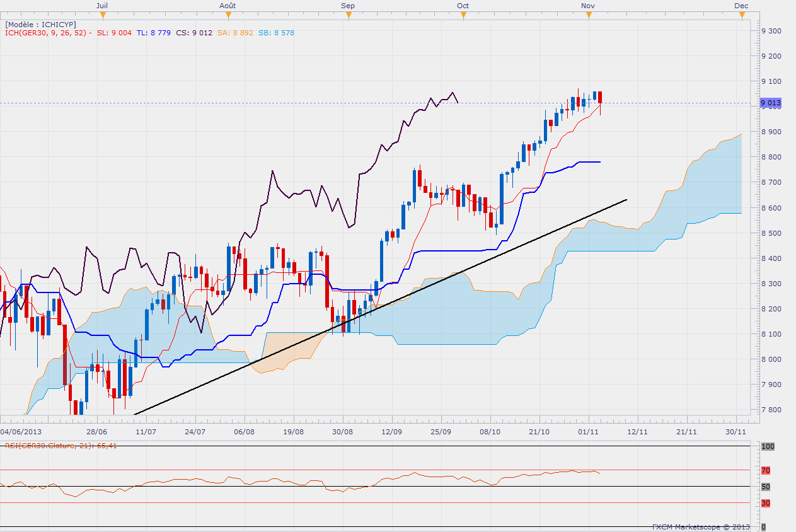Screen dimensions: 796x532
Task: Click the orange Sep month marker triangle
Action: 348,15
